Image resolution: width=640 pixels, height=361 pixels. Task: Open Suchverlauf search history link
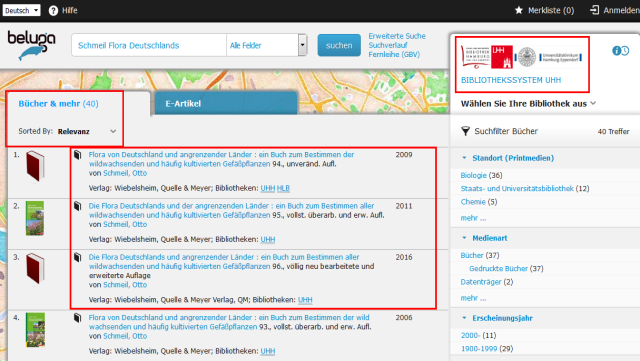[388, 45]
